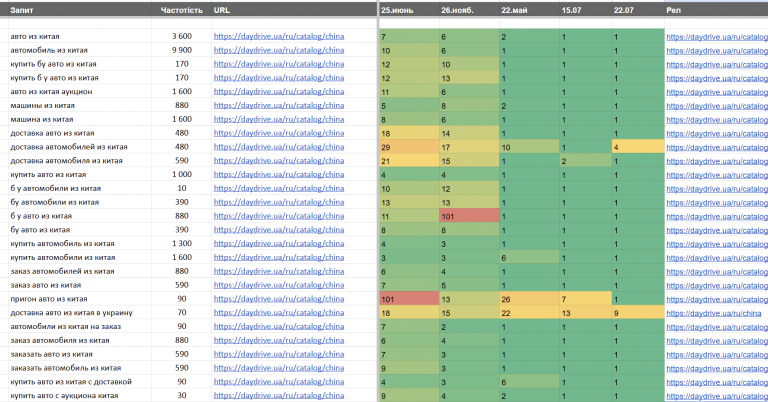Select the 'Запит' column header
The height and width of the screenshot is (402, 768).
22,10
